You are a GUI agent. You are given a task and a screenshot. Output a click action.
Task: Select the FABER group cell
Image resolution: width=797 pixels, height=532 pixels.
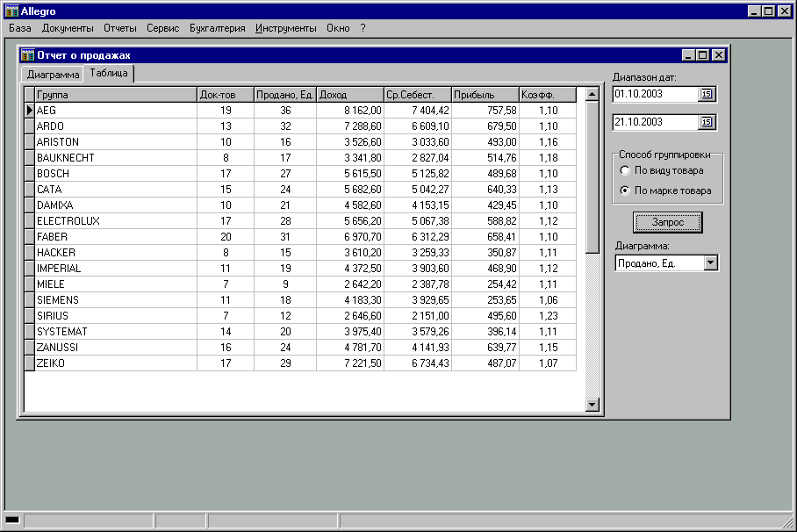115,236
